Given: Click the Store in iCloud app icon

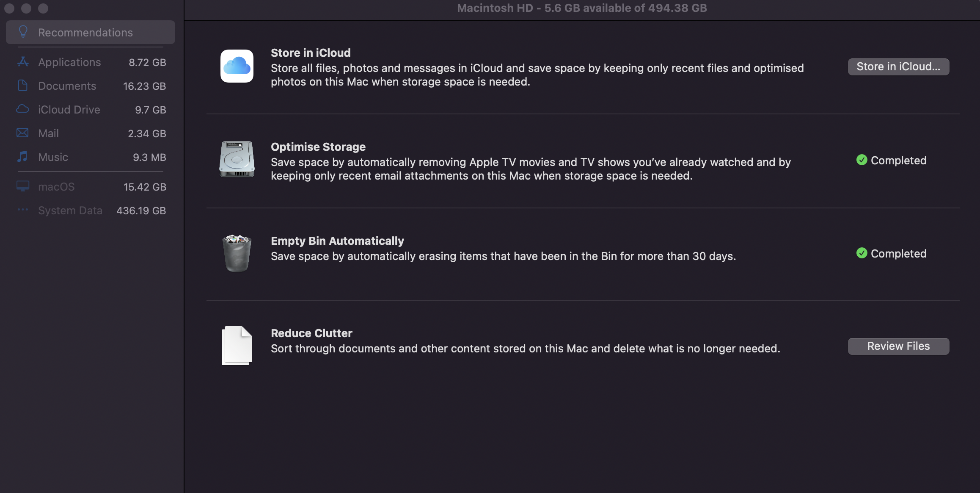Looking at the screenshot, I should (x=237, y=66).
